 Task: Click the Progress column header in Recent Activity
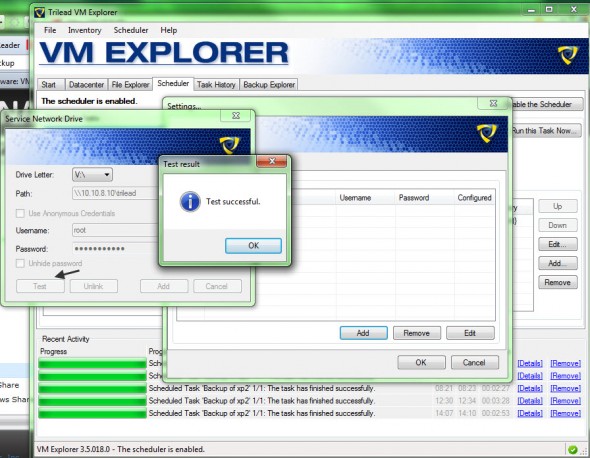click(53, 351)
